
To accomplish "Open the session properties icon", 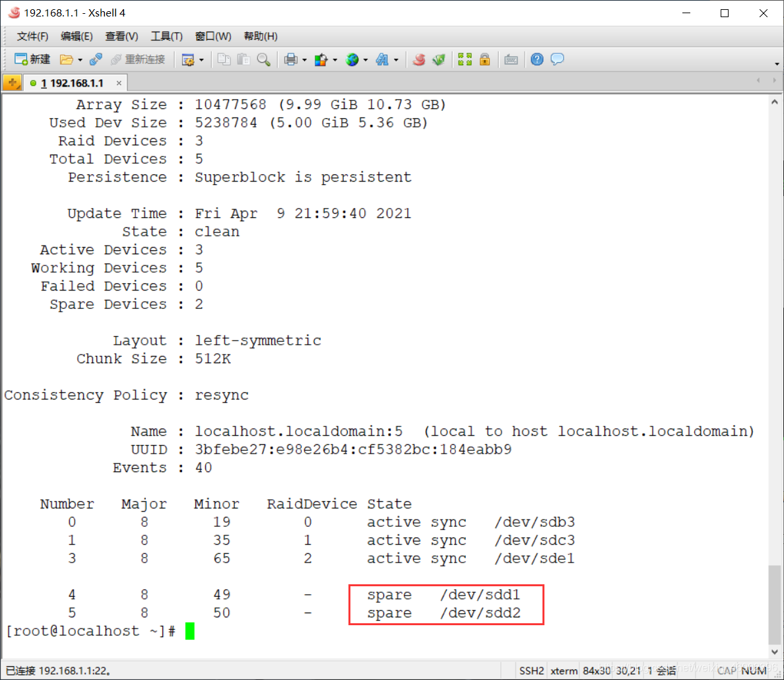I will [188, 60].
